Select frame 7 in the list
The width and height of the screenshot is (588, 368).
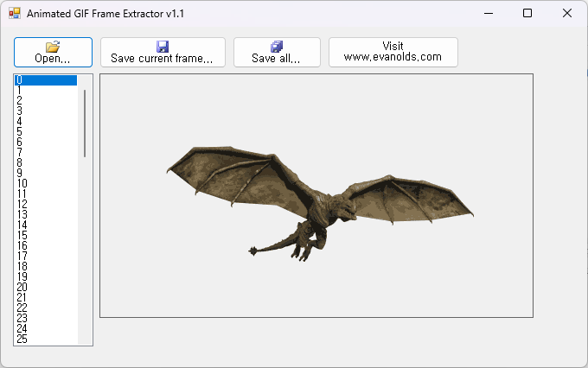click(46, 153)
